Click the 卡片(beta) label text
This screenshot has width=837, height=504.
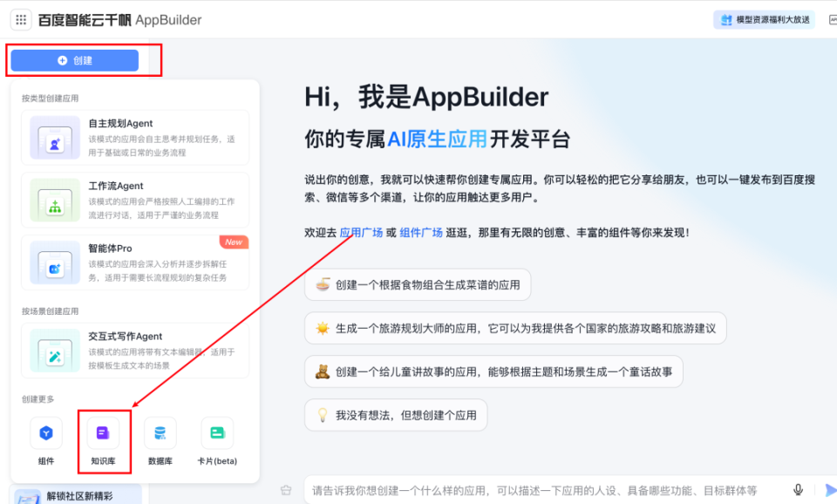(217, 460)
